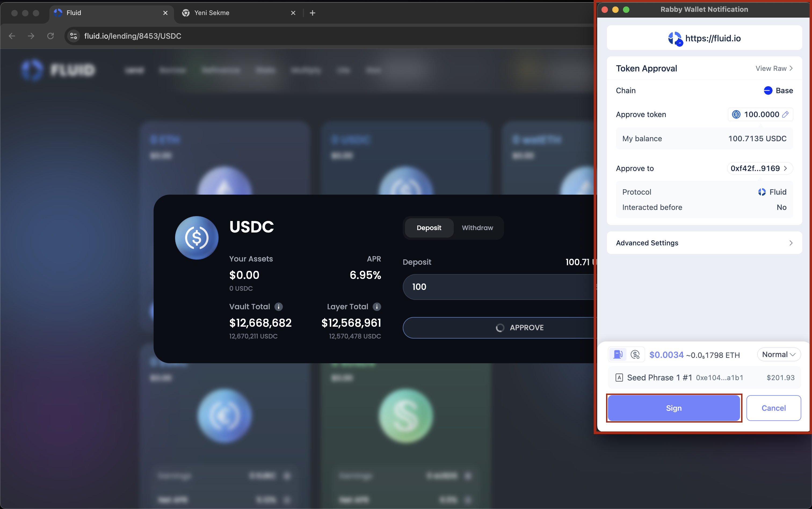Click the 6.95% APR value
The image size is (812, 509).
click(365, 275)
